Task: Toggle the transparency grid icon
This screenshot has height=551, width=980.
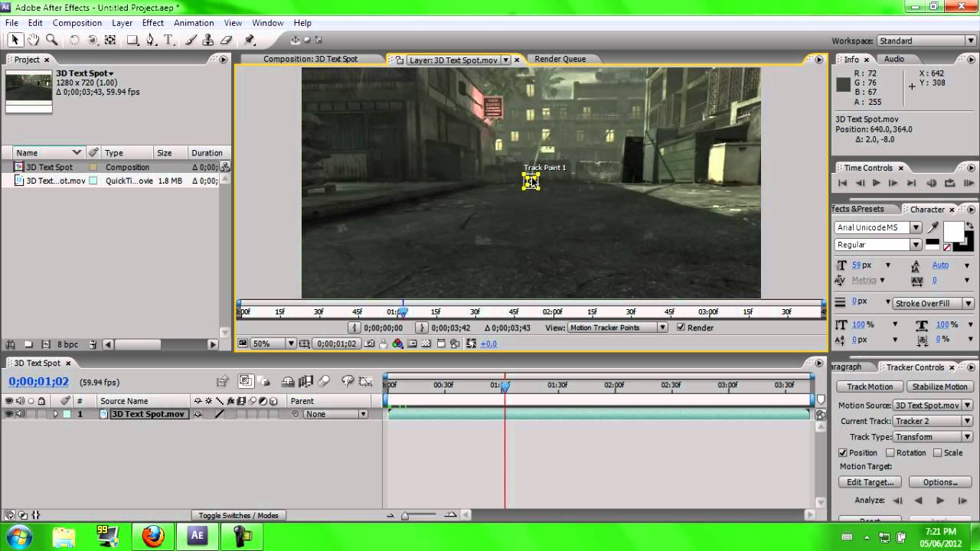Action: pyautogui.click(x=426, y=344)
